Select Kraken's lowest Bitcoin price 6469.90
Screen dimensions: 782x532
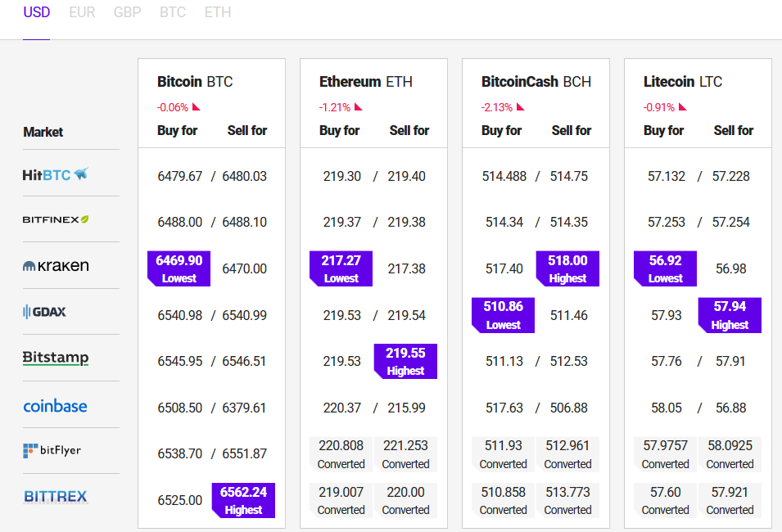click(x=179, y=268)
